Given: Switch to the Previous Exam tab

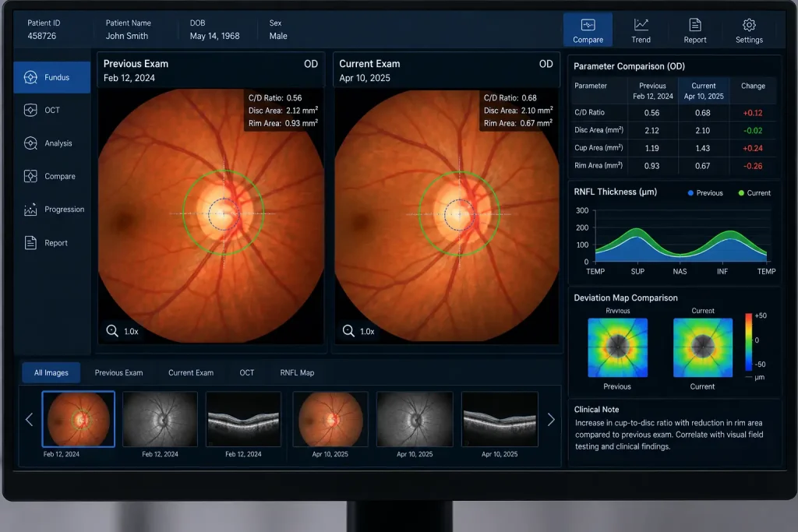Looking at the screenshot, I should 118,372.
